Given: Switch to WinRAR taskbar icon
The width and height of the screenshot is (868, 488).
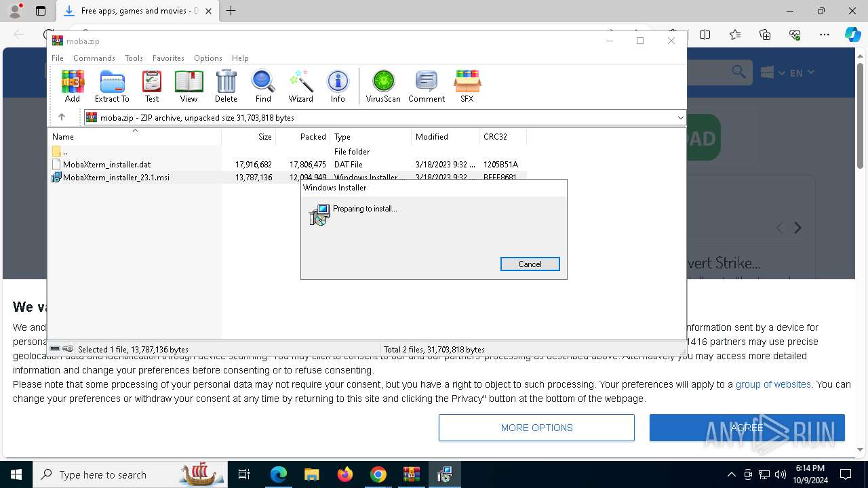Looking at the screenshot, I should tap(412, 474).
